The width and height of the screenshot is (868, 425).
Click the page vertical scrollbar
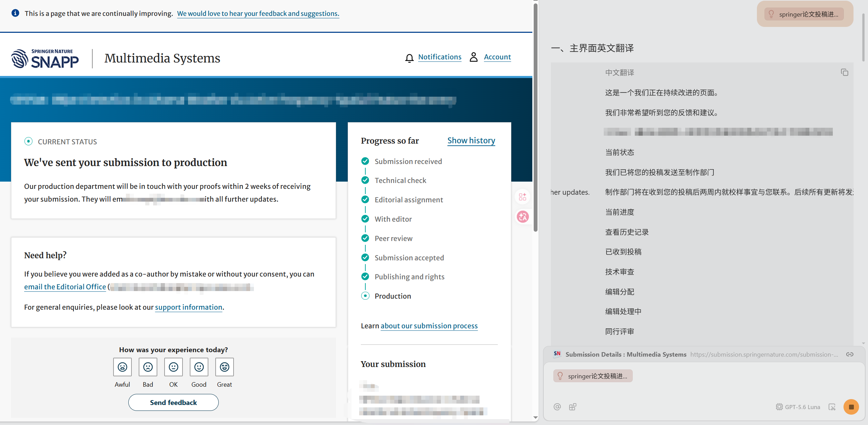tap(535, 117)
